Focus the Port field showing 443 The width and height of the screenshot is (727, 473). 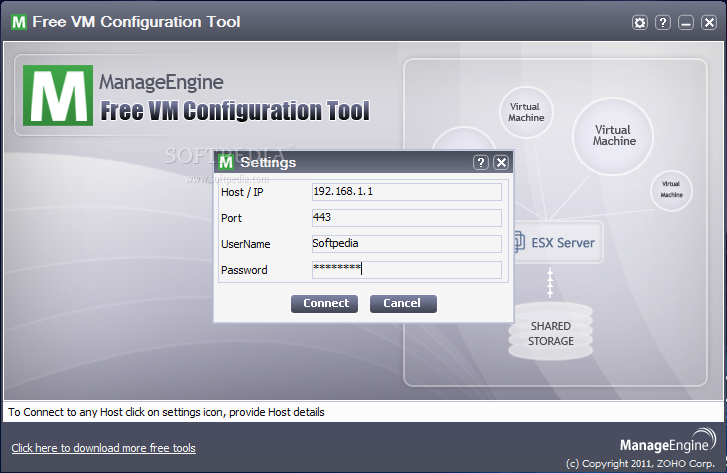click(x=407, y=217)
